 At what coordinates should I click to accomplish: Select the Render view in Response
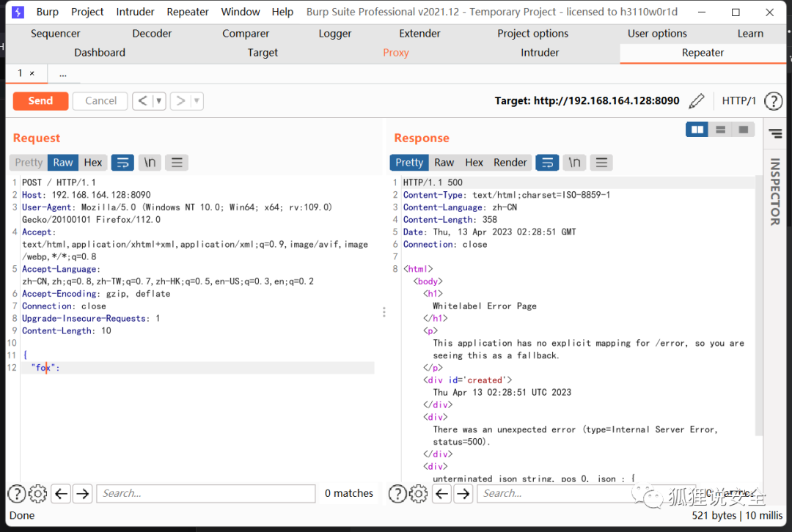tap(510, 163)
